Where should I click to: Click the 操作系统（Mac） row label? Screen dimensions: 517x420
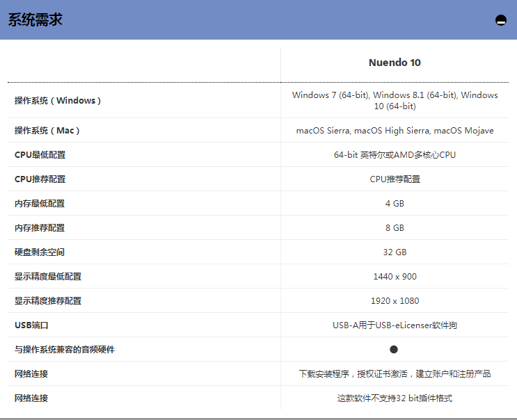[x=47, y=131]
